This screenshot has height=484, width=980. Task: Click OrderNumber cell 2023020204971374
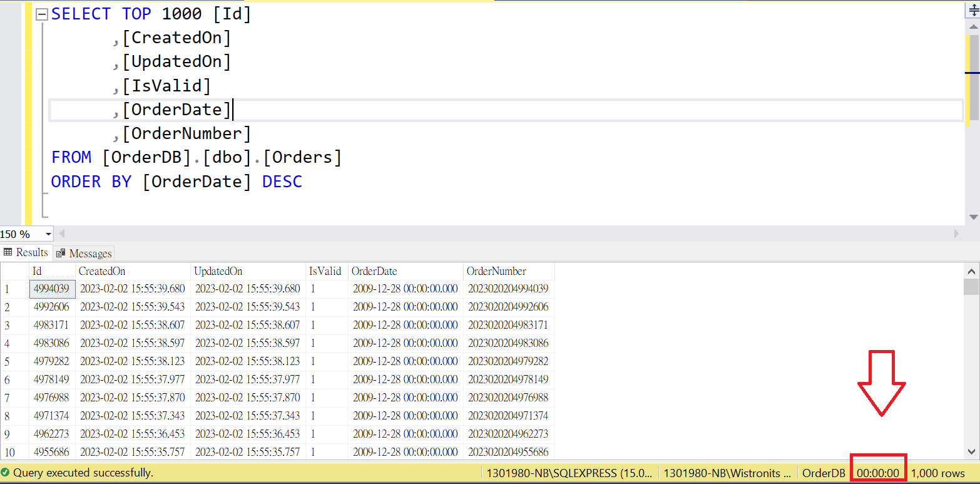pyautogui.click(x=509, y=416)
